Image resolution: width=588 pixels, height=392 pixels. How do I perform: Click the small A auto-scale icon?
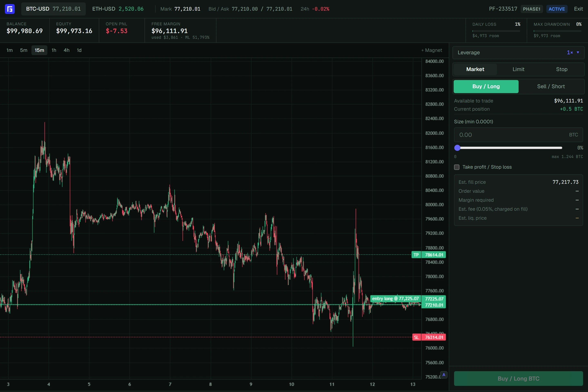(444, 375)
